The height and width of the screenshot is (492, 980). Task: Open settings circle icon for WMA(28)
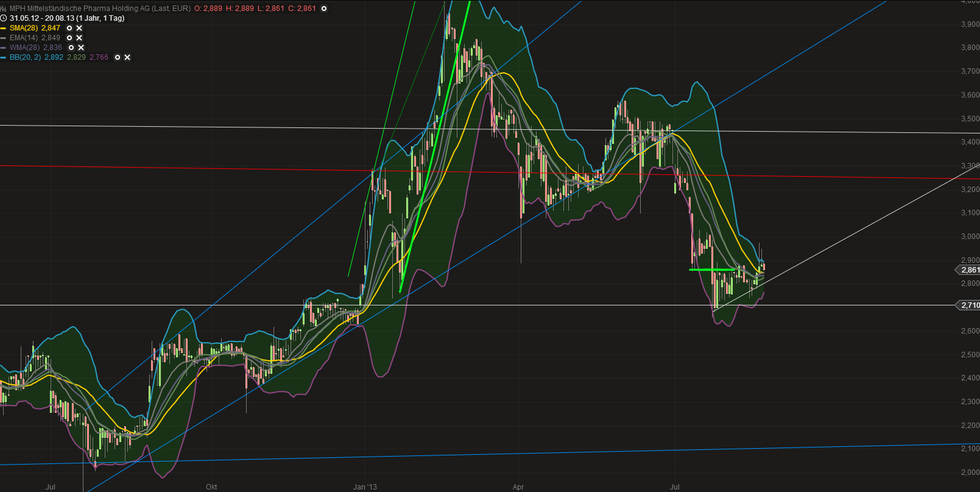[x=71, y=48]
